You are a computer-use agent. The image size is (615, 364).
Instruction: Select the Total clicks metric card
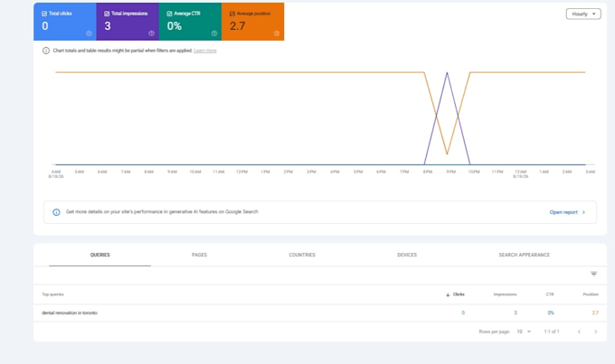pyautogui.click(x=65, y=22)
